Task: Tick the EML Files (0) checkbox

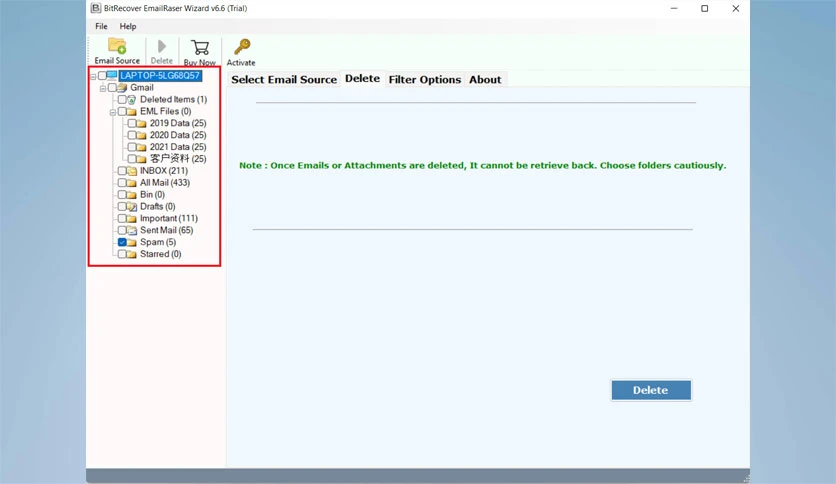Action: pyautogui.click(x=122, y=111)
